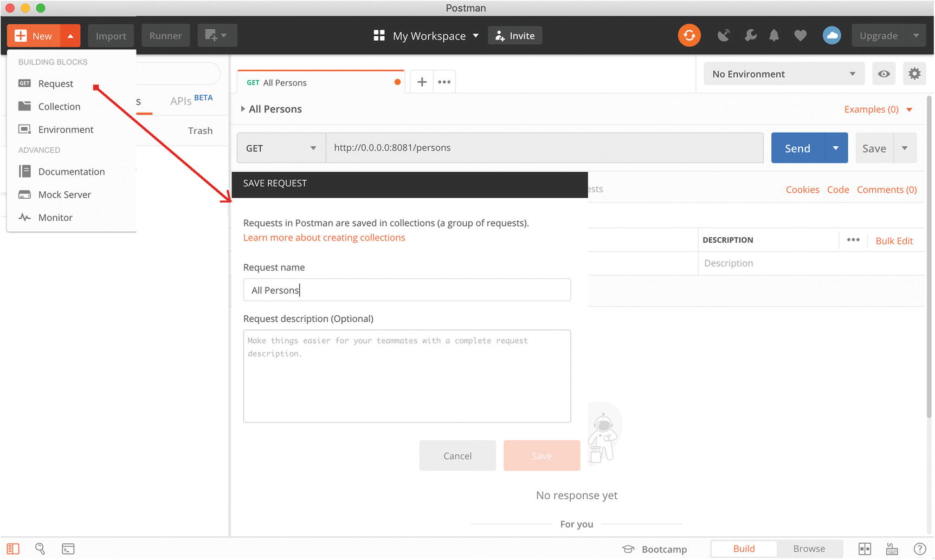This screenshot has height=560, width=935.
Task: Open the My Workspace switcher
Action: 427,36
